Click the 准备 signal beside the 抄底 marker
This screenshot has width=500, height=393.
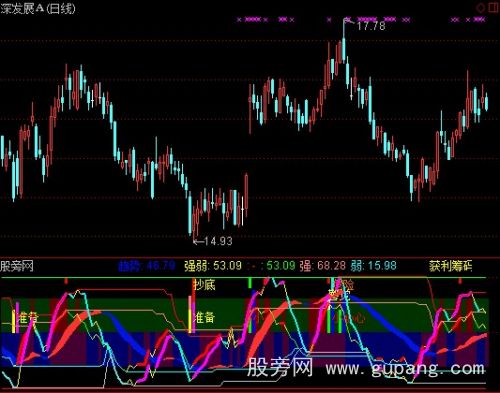pos(205,317)
